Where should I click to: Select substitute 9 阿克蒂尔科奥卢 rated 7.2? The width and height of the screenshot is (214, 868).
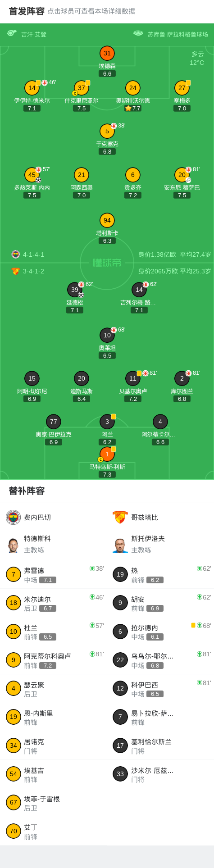click(53, 660)
